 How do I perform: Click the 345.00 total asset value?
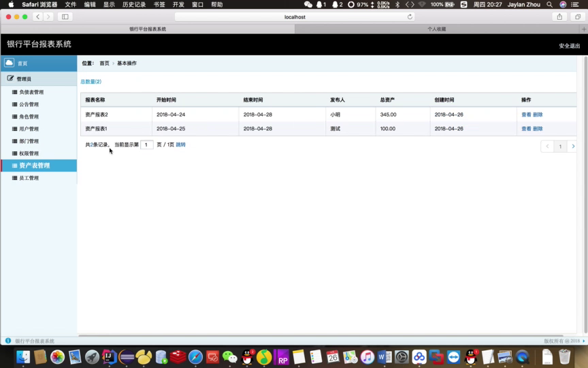pos(388,114)
